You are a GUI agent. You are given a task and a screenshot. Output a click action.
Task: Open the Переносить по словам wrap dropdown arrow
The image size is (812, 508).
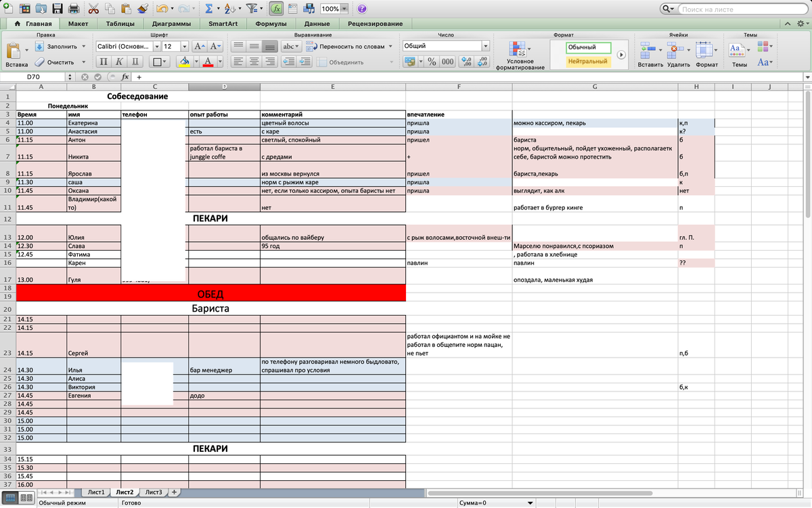tap(390, 46)
